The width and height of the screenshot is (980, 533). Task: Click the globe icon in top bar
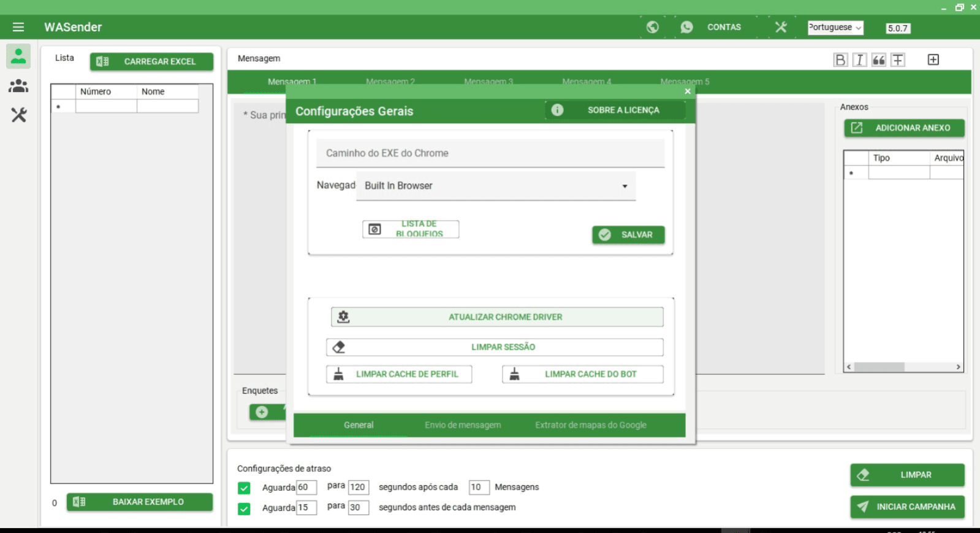pos(652,27)
